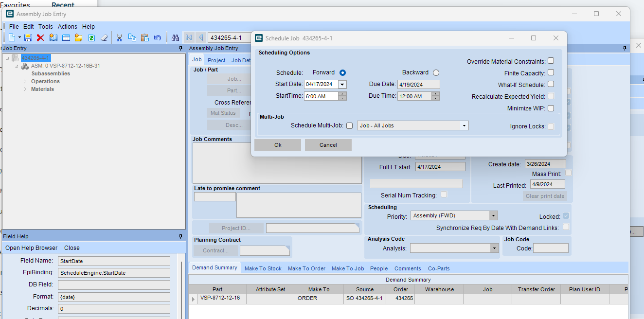Click the Save icon in toolbar

pyautogui.click(x=28, y=38)
